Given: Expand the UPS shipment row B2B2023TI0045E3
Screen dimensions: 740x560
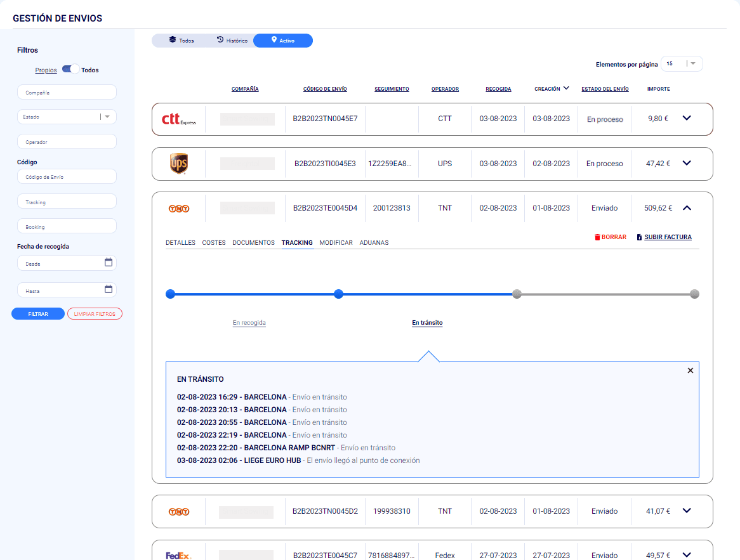Looking at the screenshot, I should [x=687, y=163].
